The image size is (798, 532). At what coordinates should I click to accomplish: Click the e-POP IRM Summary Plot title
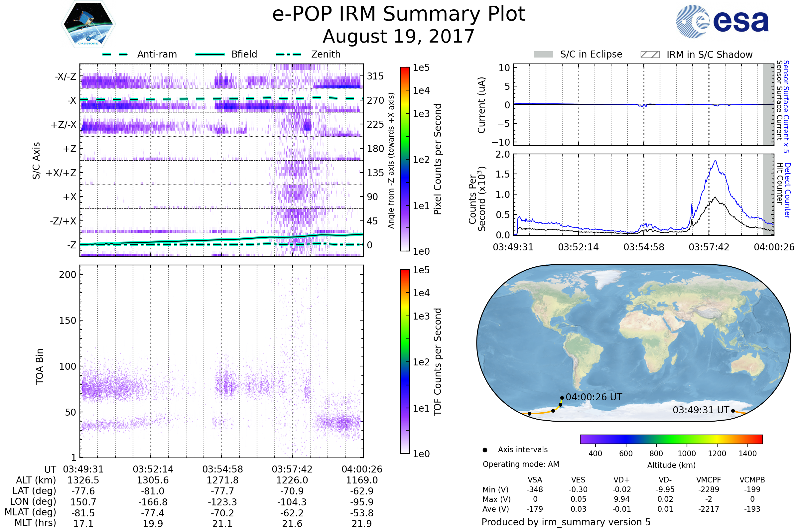click(399, 14)
